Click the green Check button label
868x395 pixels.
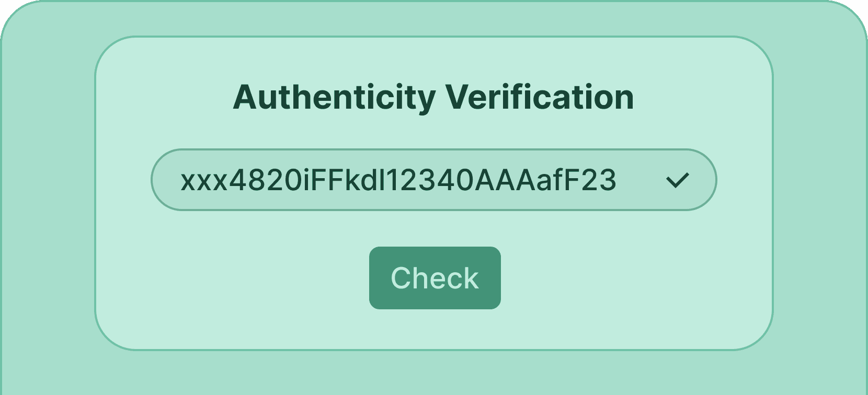[434, 277]
